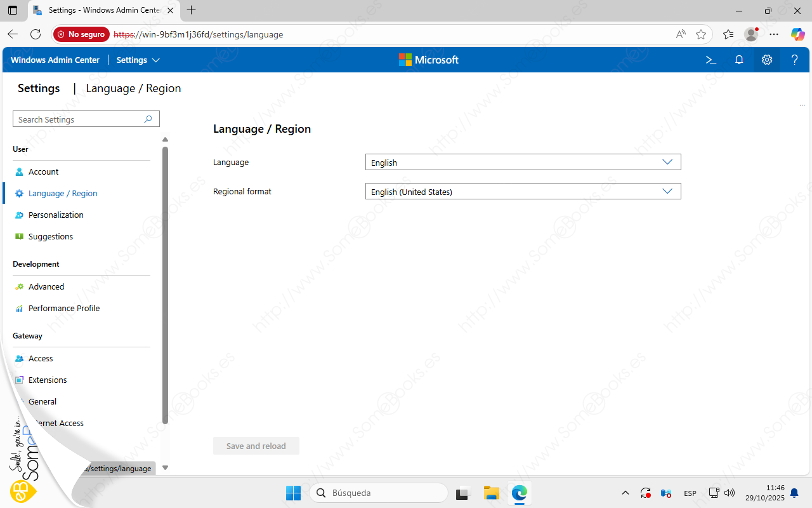Open the help question mark icon
Viewport: 812px width, 508px height.
[x=795, y=60]
